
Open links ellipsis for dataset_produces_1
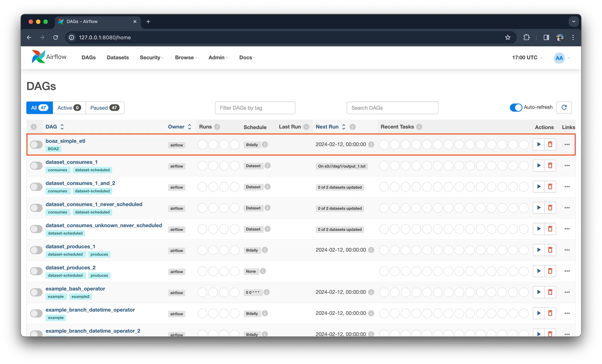click(x=567, y=250)
